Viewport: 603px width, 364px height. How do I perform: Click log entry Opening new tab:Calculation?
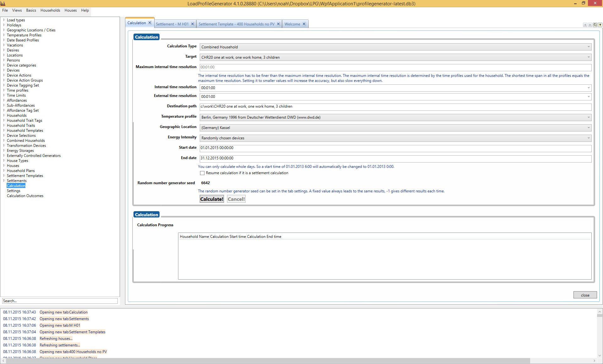pyautogui.click(x=63, y=312)
